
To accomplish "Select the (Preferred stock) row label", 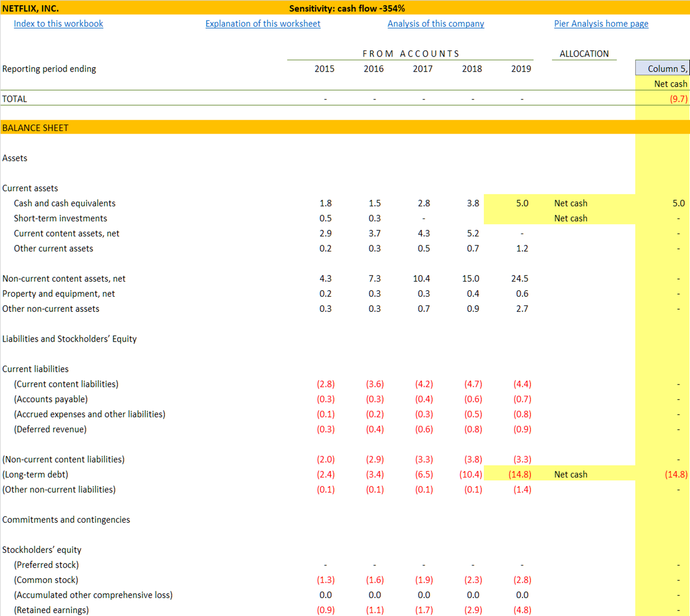I will [46, 566].
